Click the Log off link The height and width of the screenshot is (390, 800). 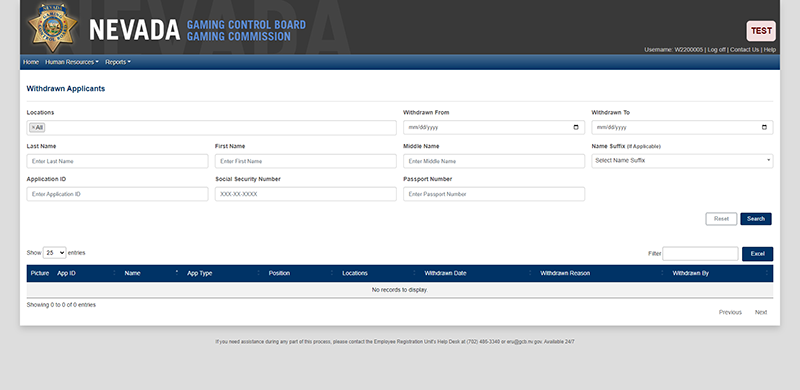(716, 50)
